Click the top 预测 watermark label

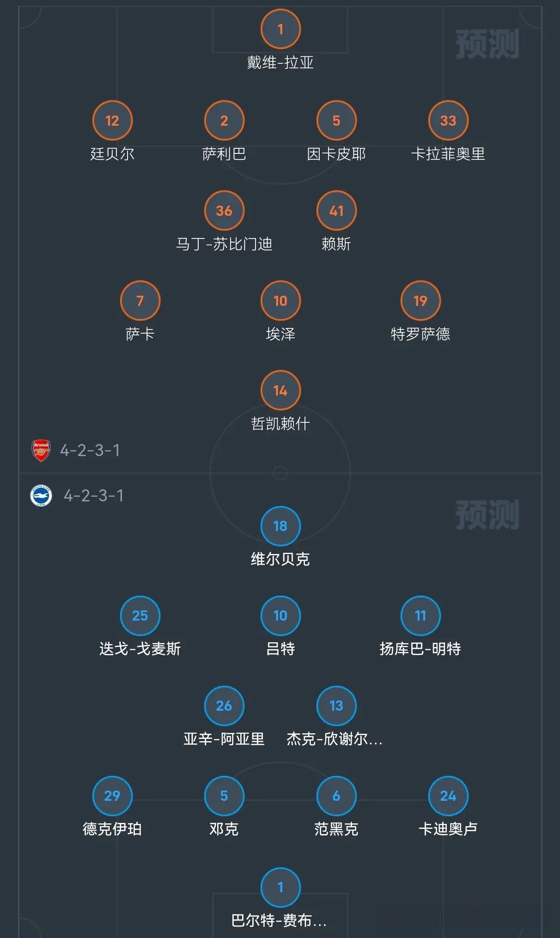(487, 44)
